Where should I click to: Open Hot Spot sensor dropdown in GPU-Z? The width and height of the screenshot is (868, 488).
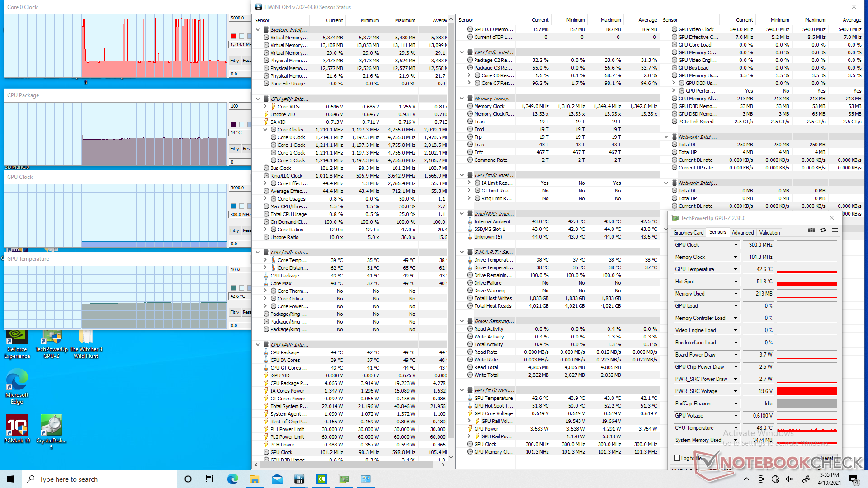pos(736,282)
